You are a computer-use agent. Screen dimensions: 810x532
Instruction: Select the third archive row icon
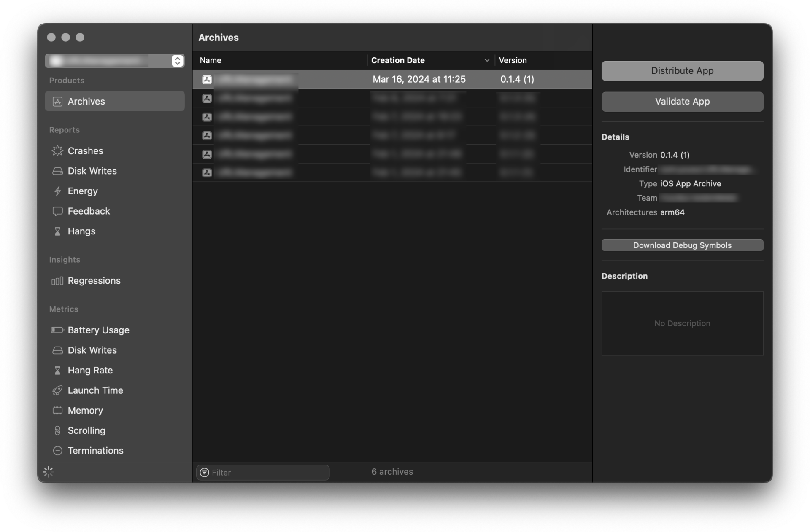(207, 117)
